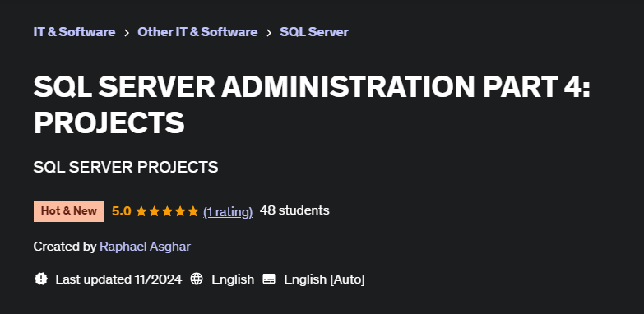Screen dimensions: 644x314
Task: Click the course title SQL SERVER ADMINISTRATION PART 4
Action: 312,104
